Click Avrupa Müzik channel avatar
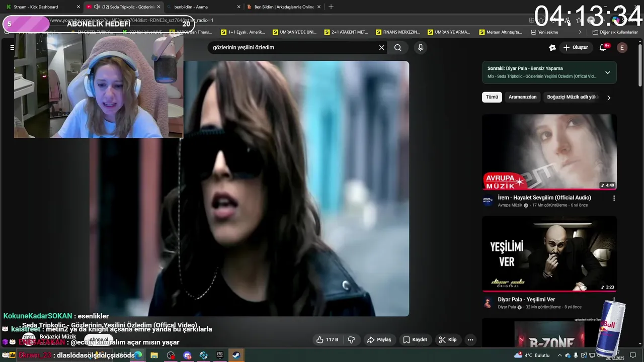This screenshot has height=362, width=644. 488,200
